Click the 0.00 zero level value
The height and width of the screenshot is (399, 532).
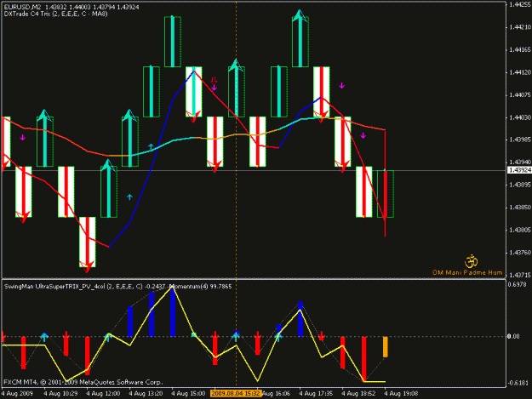513,336
